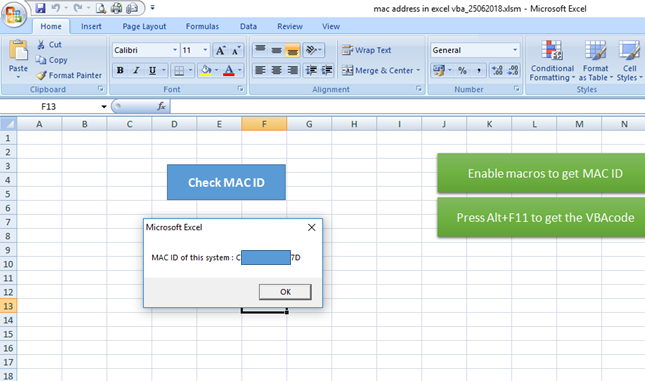Open the Review tab
Screen dimensions: 645x381
pyautogui.click(x=290, y=26)
